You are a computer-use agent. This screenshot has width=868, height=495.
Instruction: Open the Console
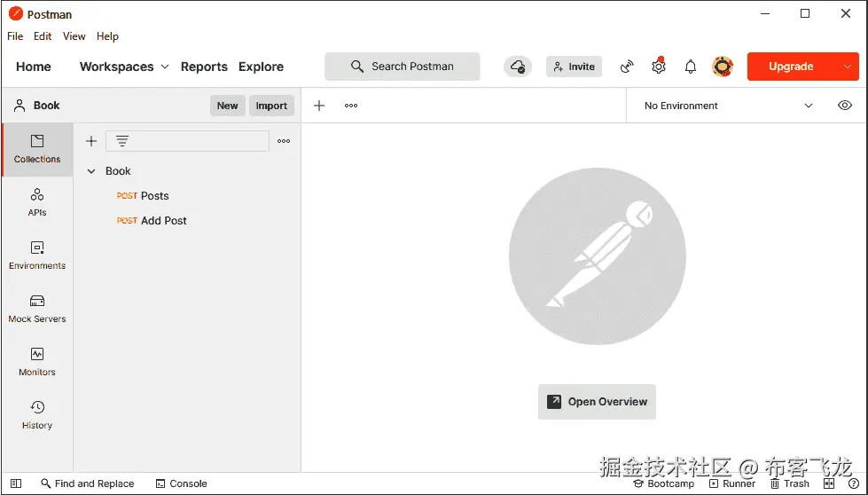pyautogui.click(x=182, y=483)
